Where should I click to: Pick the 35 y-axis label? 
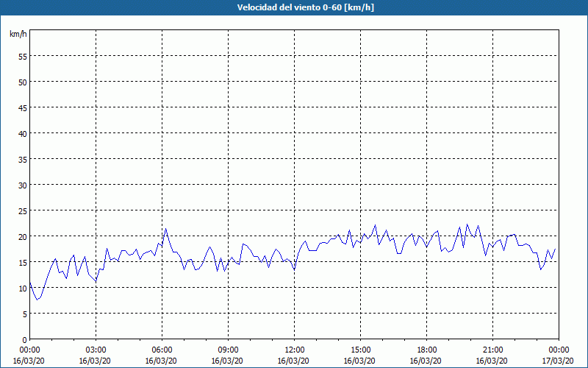point(23,159)
